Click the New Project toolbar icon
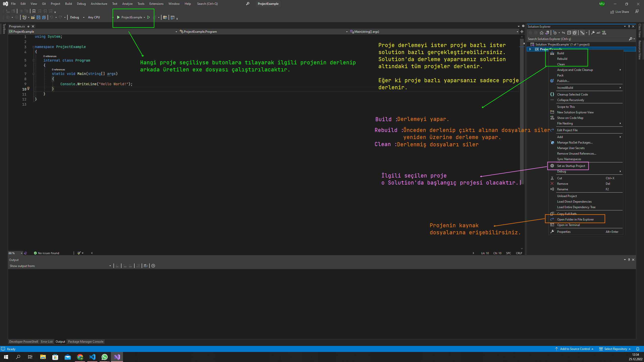Screen dimensions: 644x362 (24, 17)
